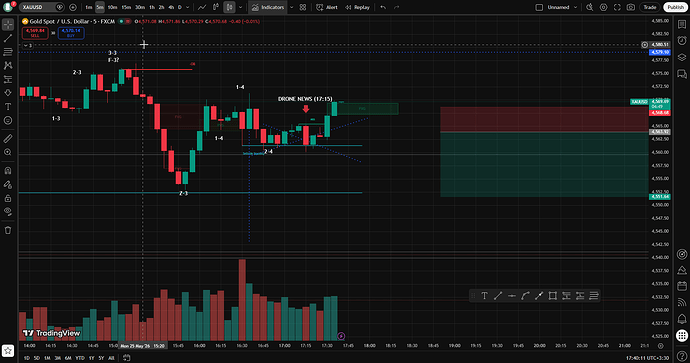Open notifications bell in right sidebar
Viewport: 690px width, 363px height.
[682, 318]
